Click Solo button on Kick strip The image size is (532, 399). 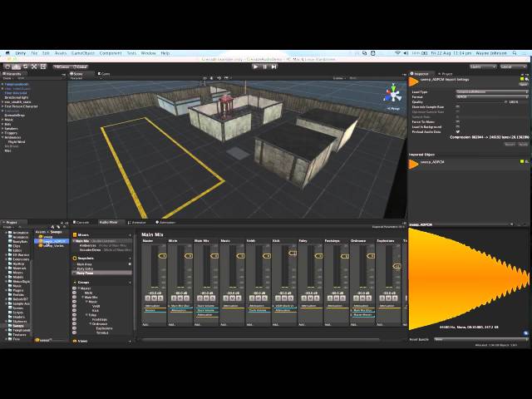[x=278, y=298]
